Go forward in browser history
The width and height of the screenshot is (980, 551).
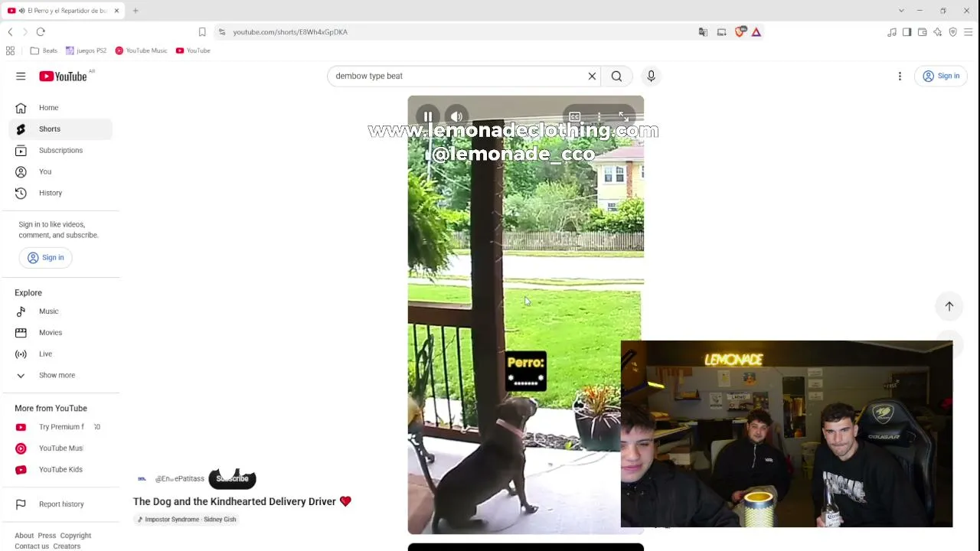[24, 32]
